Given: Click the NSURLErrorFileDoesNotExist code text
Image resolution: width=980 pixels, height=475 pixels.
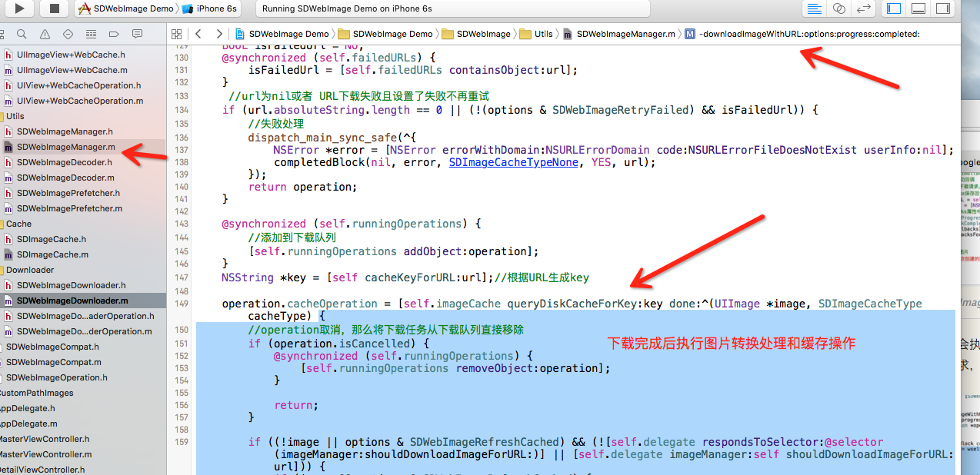Looking at the screenshot, I should coord(772,150).
